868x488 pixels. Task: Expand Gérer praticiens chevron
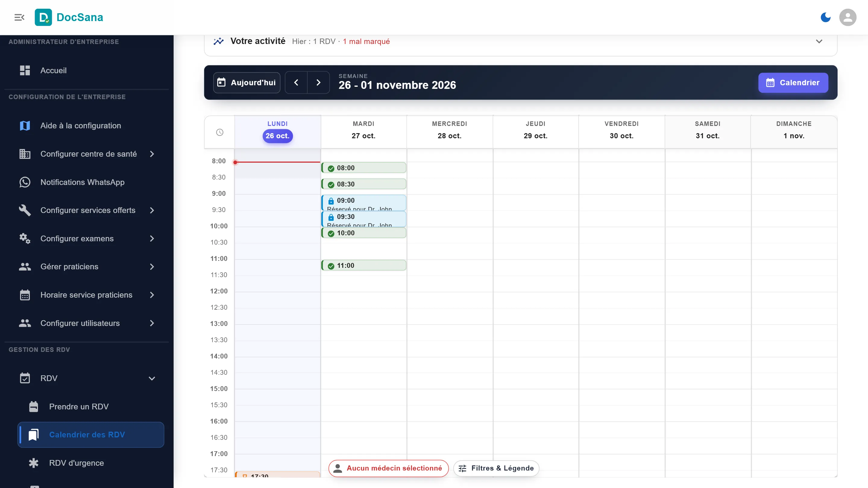(x=152, y=267)
